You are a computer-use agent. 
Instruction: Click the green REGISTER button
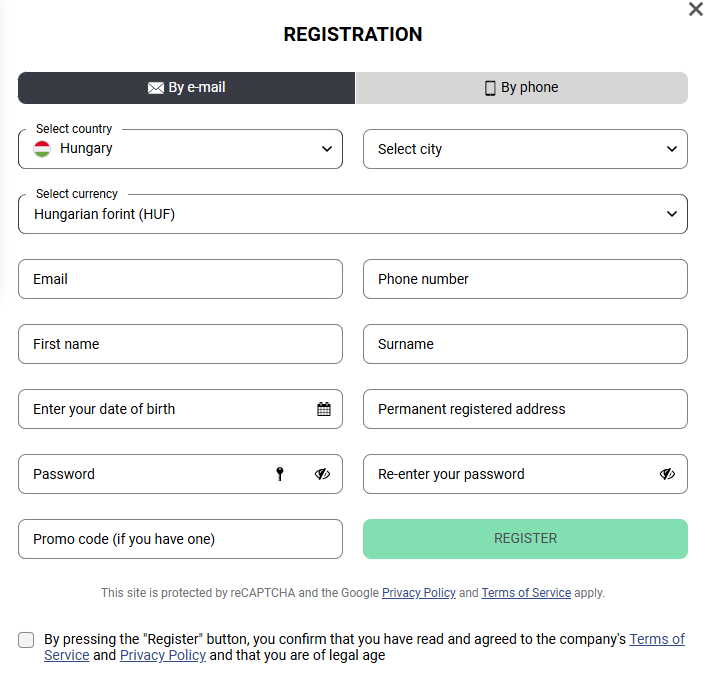click(x=525, y=539)
